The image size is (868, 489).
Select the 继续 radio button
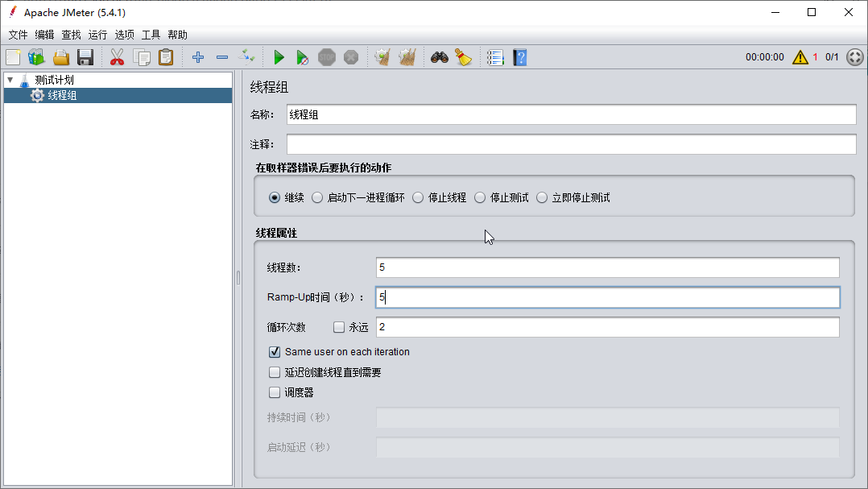274,197
